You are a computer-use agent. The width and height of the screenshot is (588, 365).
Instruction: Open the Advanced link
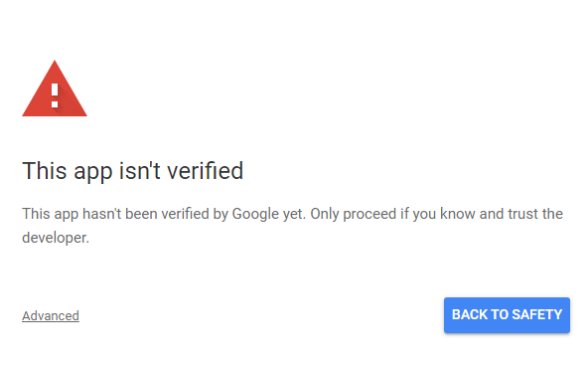51,316
